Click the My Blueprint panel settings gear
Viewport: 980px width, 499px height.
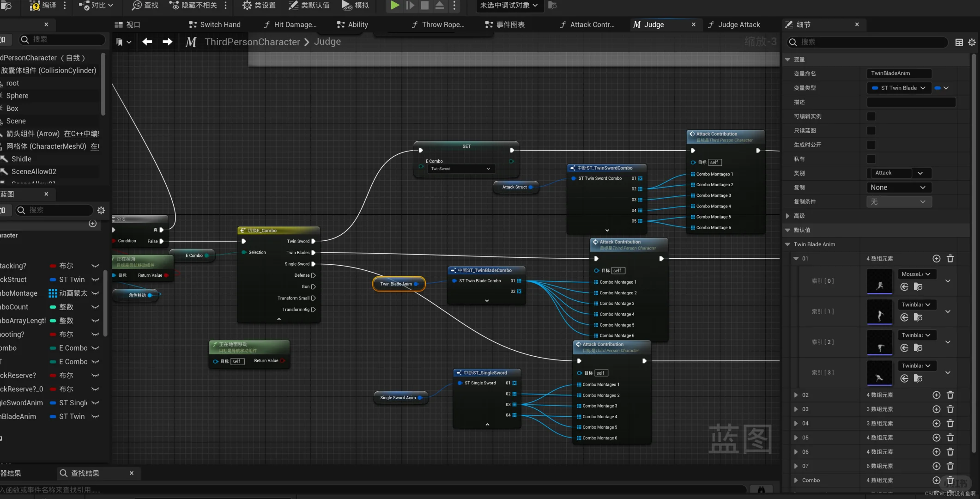tap(101, 210)
